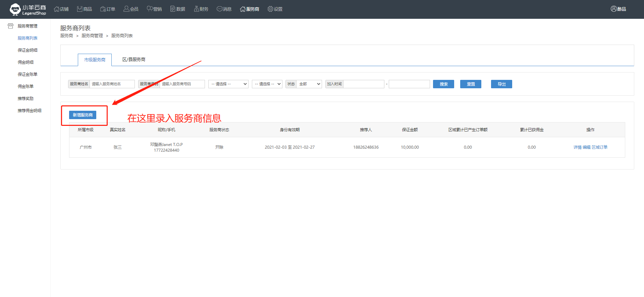Image resolution: width=644 pixels, height=297 pixels.
Task: Click the 订单 orders icon
Action: tap(103, 9)
